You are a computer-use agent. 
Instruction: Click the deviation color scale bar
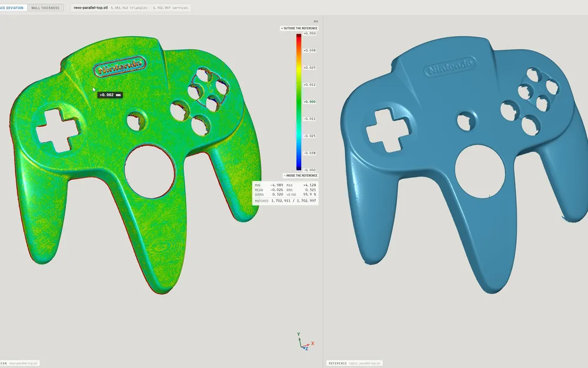point(299,102)
